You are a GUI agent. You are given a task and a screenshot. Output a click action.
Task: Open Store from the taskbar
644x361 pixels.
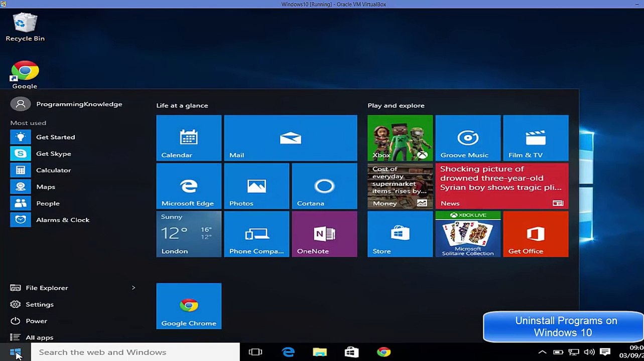pos(352,352)
